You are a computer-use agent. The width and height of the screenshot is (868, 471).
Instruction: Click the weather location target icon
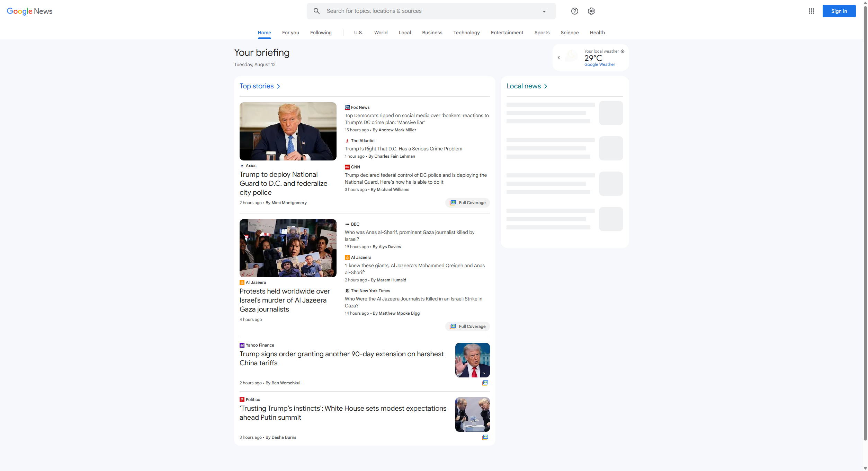(x=622, y=51)
